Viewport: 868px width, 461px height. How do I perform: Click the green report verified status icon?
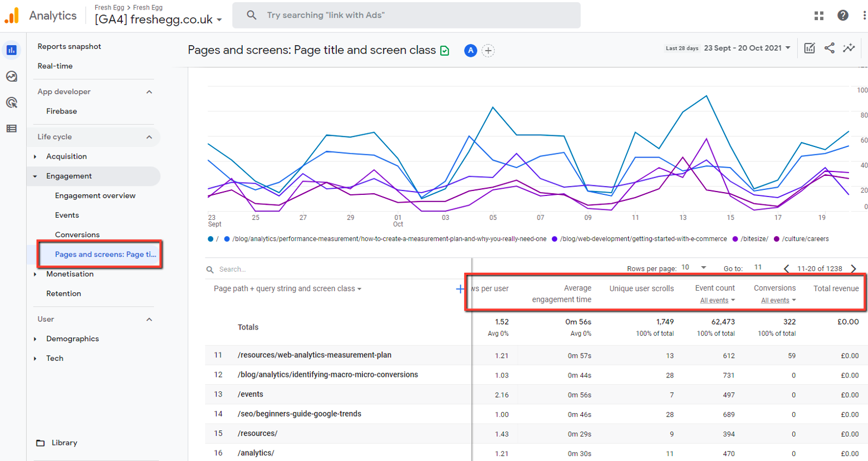(x=445, y=51)
